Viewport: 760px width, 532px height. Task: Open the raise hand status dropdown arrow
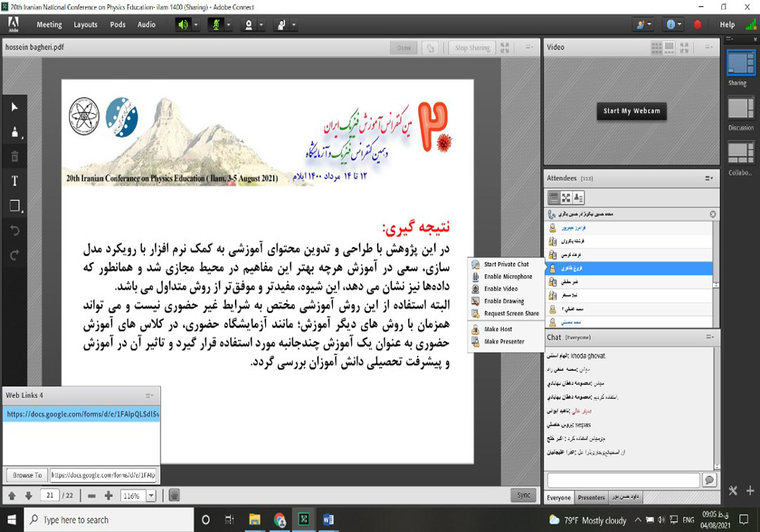coord(294,24)
